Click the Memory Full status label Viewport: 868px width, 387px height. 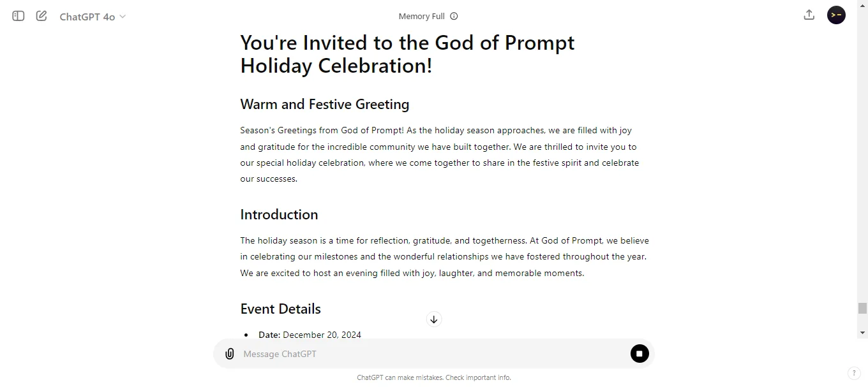[x=421, y=16]
